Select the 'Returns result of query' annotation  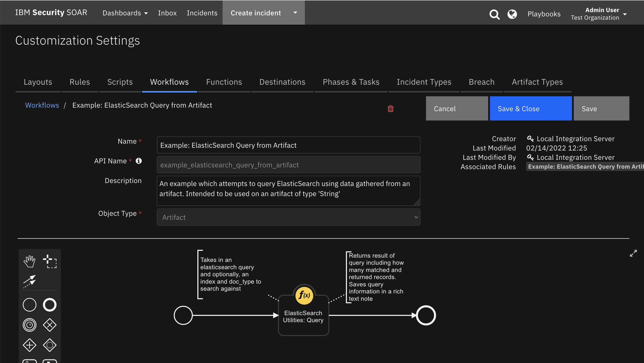(x=376, y=277)
